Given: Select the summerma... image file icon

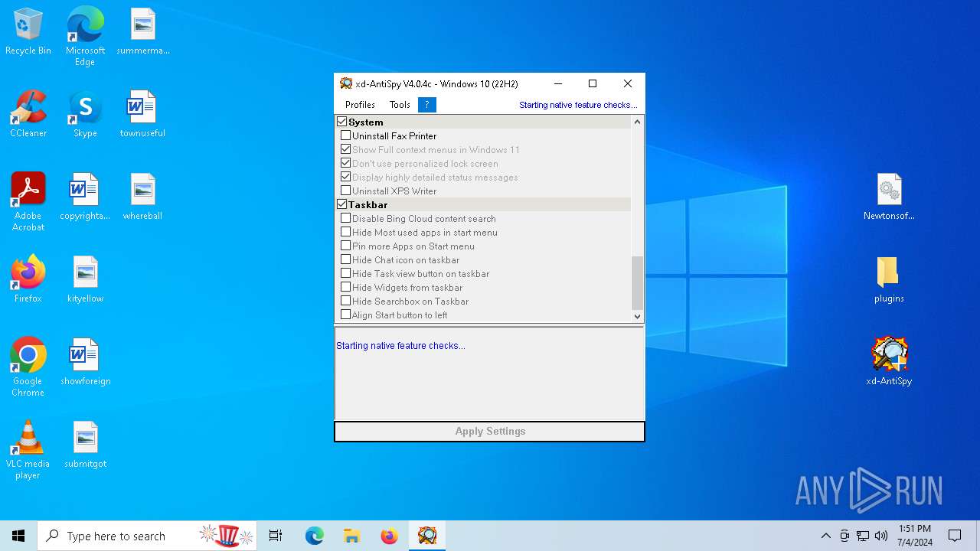Looking at the screenshot, I should point(143,31).
